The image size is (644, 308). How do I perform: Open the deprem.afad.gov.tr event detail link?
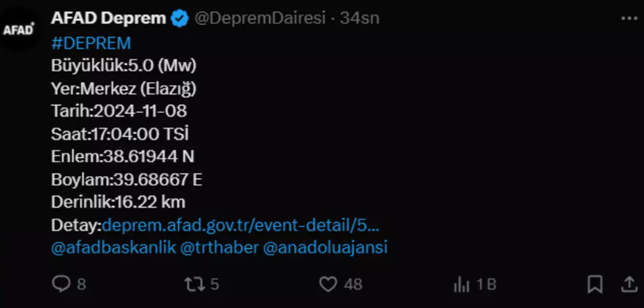coord(241,226)
